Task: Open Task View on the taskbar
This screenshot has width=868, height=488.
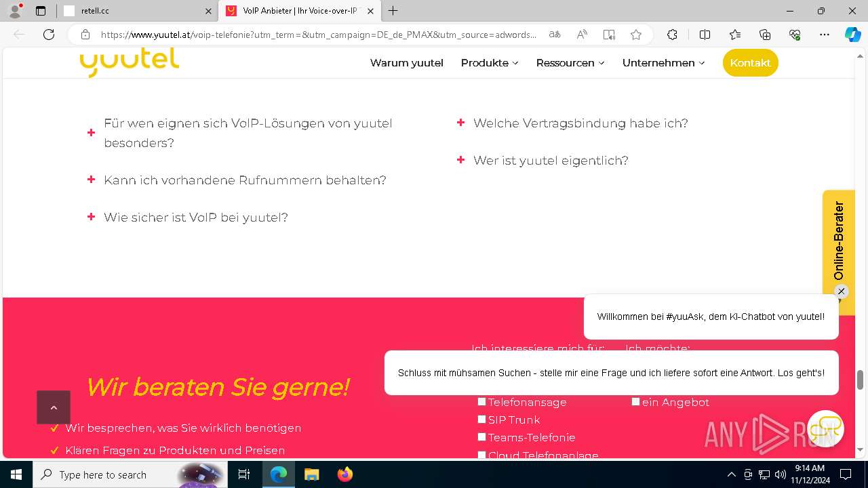Action: point(244,474)
